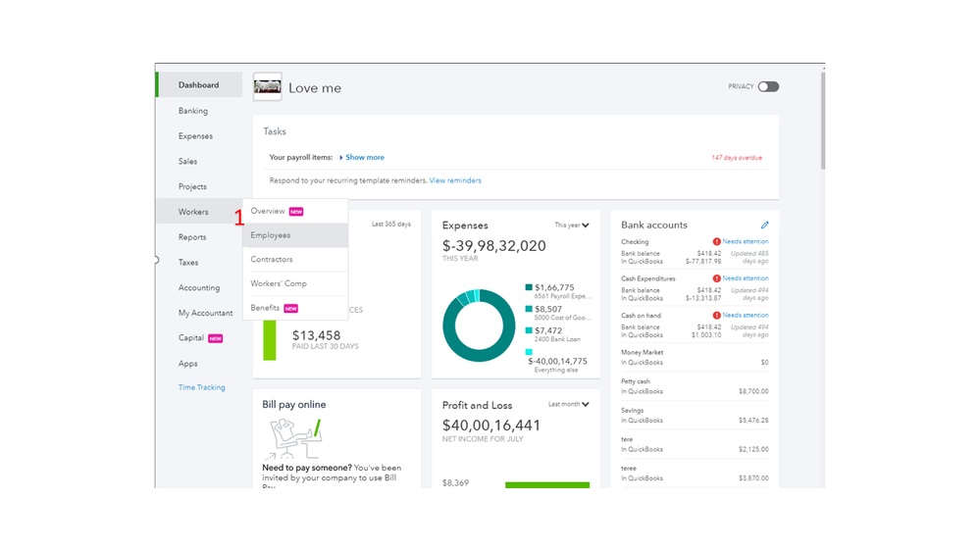Image resolution: width=980 pixels, height=551 pixels.
Task: Select My Accountant in the sidebar
Action: point(205,313)
